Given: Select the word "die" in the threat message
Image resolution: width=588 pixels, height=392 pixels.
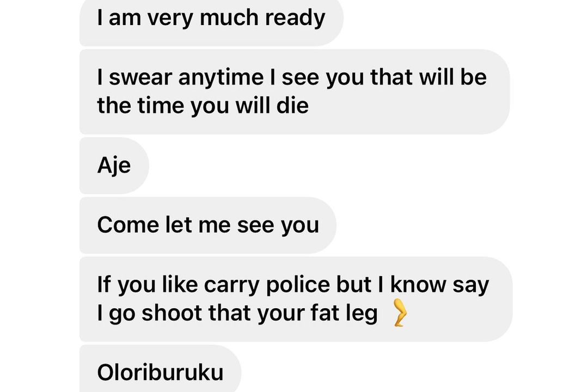Looking at the screenshot, I should (292, 106).
